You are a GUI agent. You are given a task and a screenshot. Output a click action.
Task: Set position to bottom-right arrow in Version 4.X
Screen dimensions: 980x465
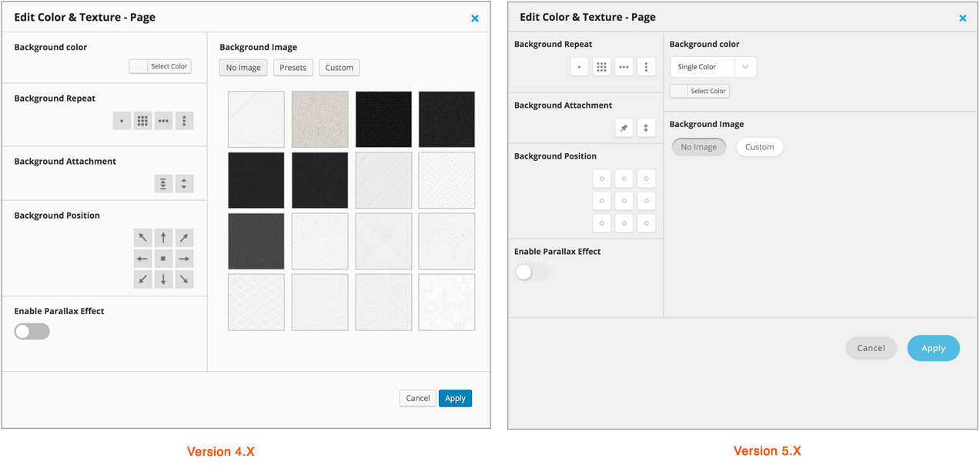pos(184,279)
